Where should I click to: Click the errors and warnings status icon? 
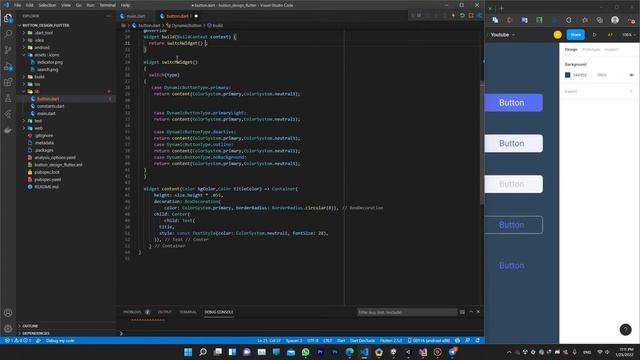coord(18,340)
